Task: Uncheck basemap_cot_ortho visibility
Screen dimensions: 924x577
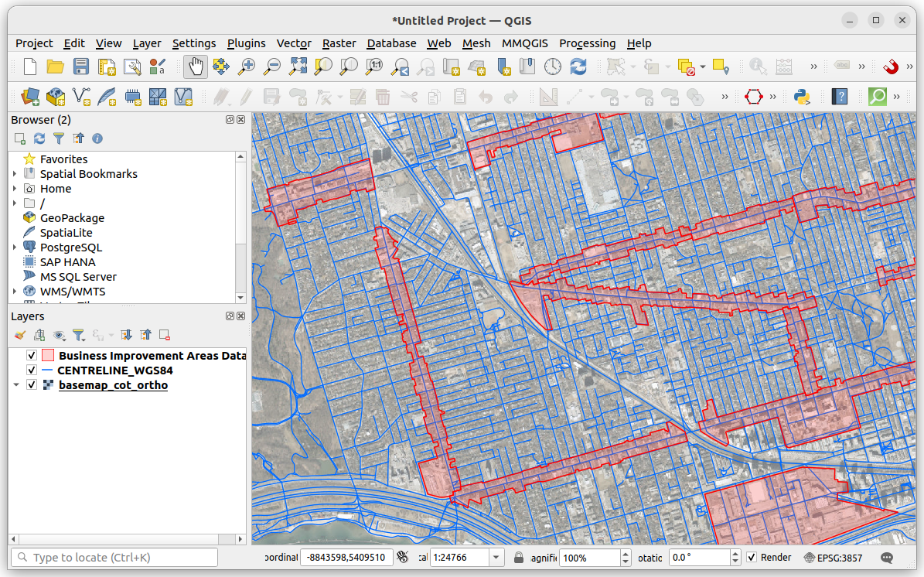Action: click(x=31, y=384)
